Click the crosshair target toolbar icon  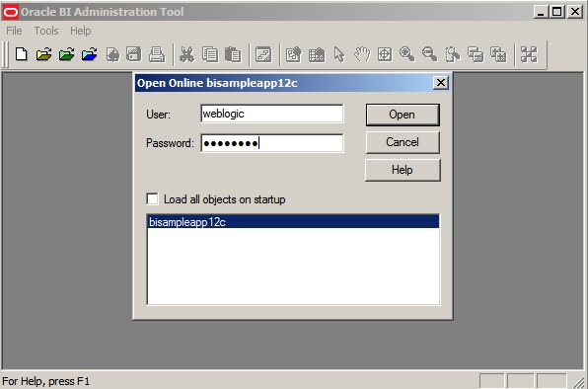(385, 54)
